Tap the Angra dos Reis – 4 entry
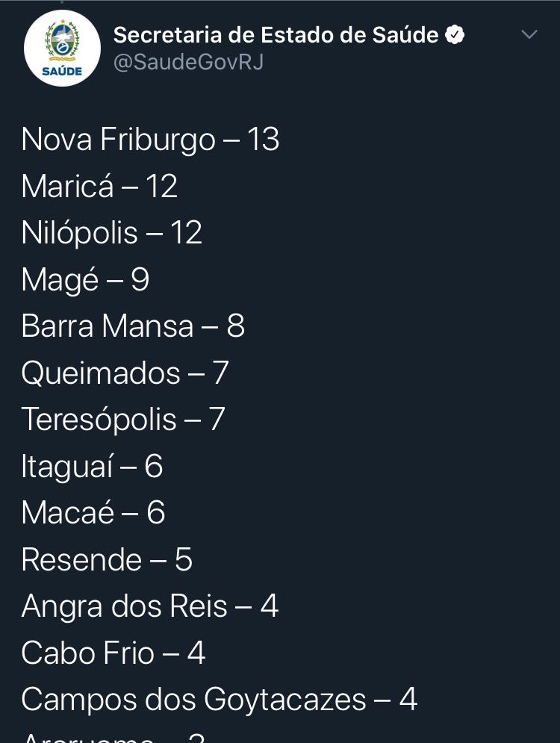The image size is (560, 743). tap(150, 606)
